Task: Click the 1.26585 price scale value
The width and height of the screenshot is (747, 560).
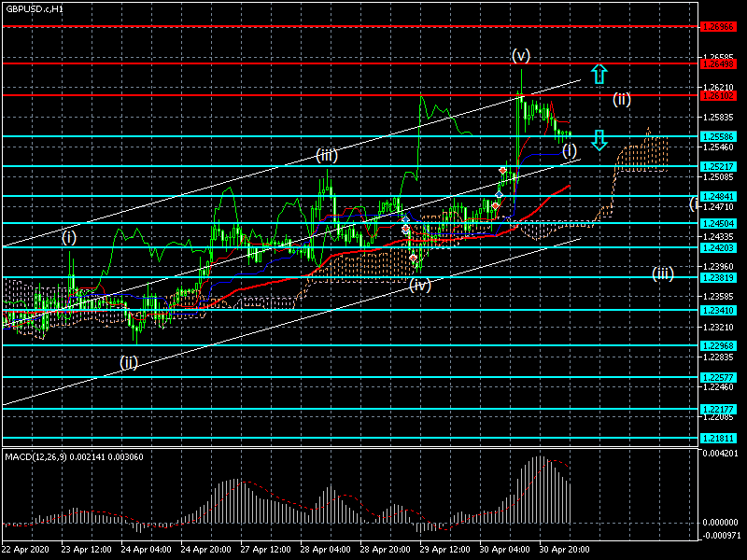Action: click(x=718, y=57)
